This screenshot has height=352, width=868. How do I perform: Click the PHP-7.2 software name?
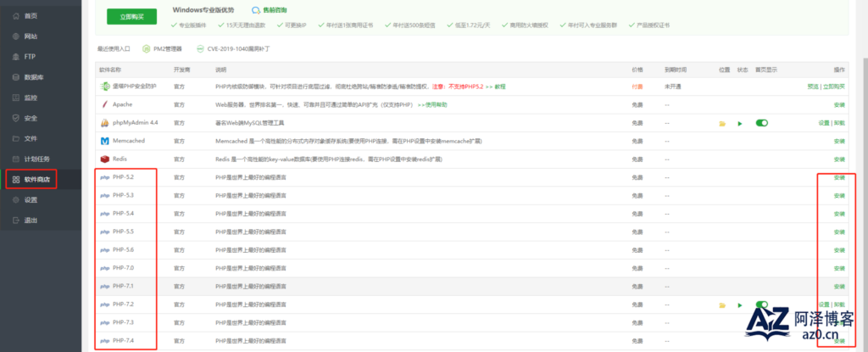tap(124, 305)
